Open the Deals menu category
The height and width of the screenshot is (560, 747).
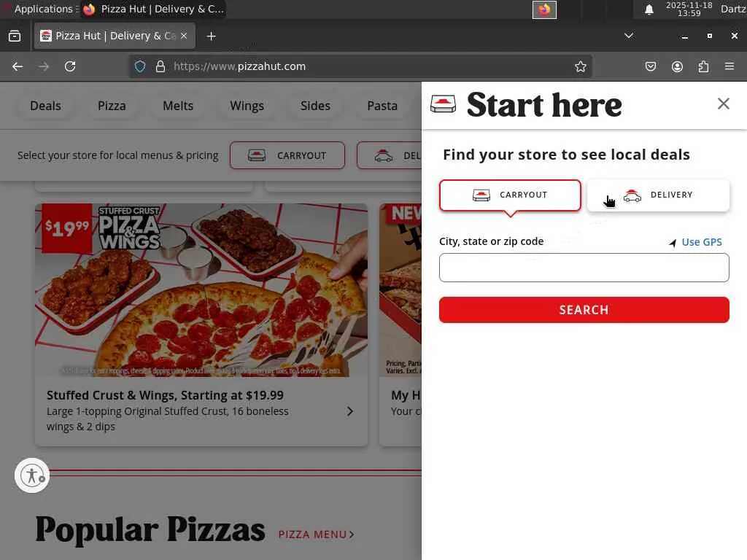click(x=46, y=106)
